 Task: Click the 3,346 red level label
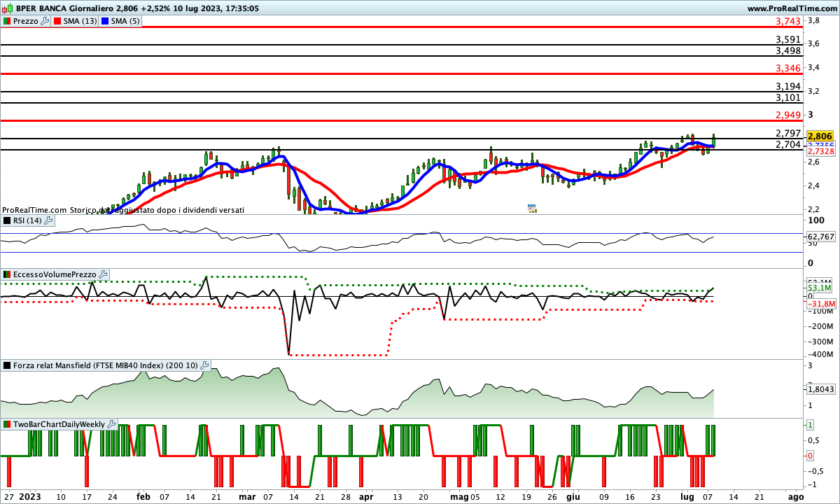pyautogui.click(x=788, y=68)
